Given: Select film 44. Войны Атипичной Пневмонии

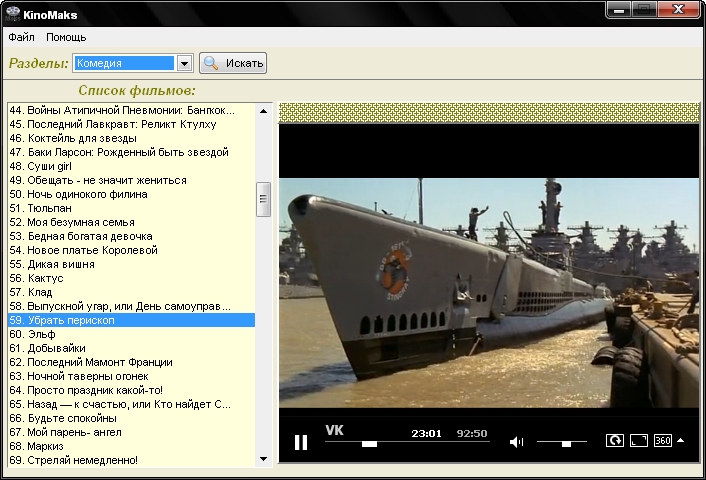Looking at the screenshot, I should point(131,110).
